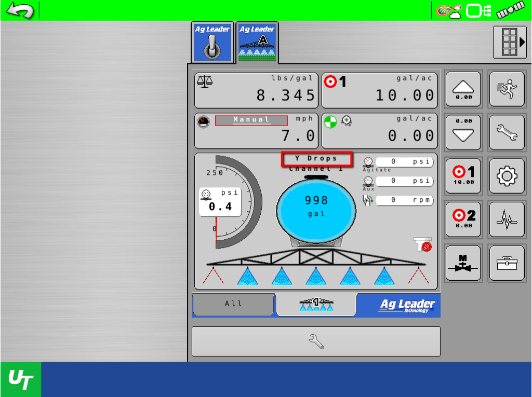Image resolution: width=532 pixels, height=397 pixels.
Task: Expand the view layout selector at top right
Action: (509, 42)
